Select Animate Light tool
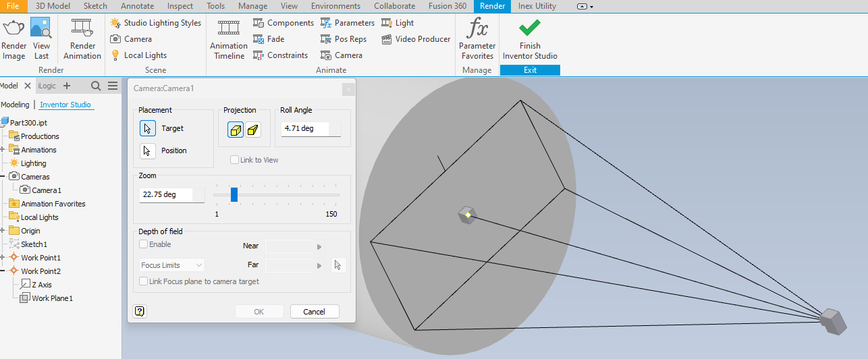This screenshot has height=359, width=868. pyautogui.click(x=398, y=23)
